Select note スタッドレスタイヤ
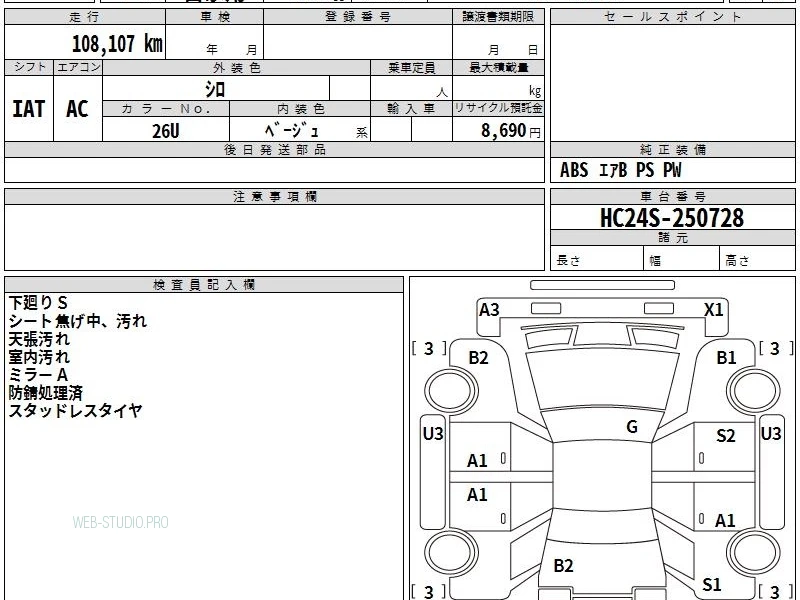The image size is (800, 600). click(76, 411)
